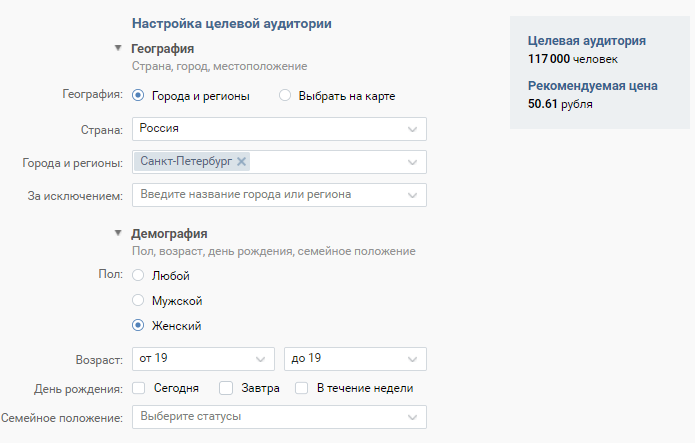695x443 pixels.
Task: Check the Сегодня birthday checkbox
Action: pos(138,388)
